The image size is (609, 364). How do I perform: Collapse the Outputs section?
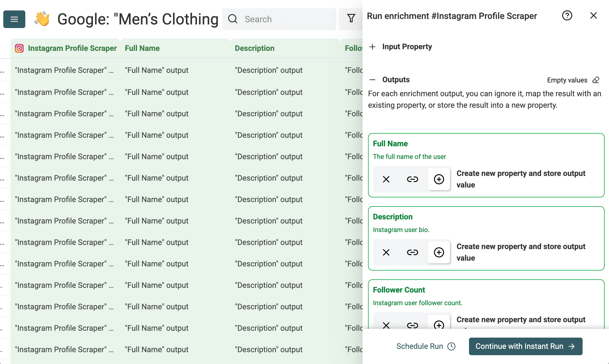coord(372,80)
